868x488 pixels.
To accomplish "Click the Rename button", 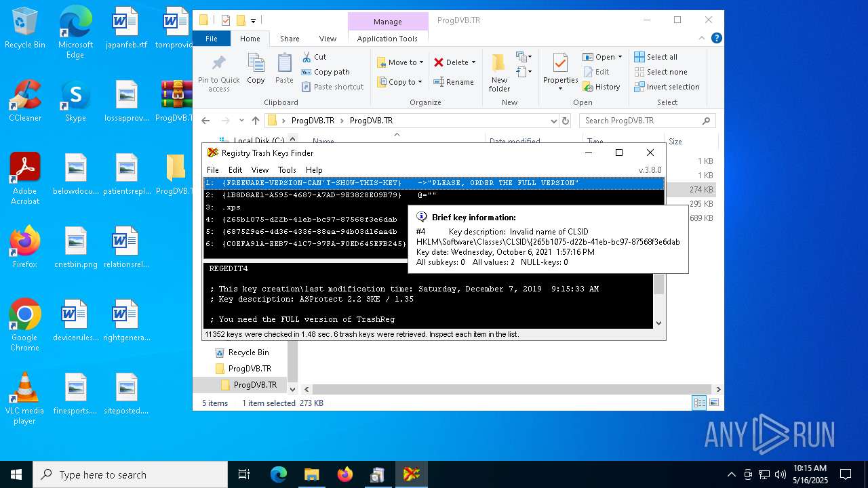I will 454,82.
